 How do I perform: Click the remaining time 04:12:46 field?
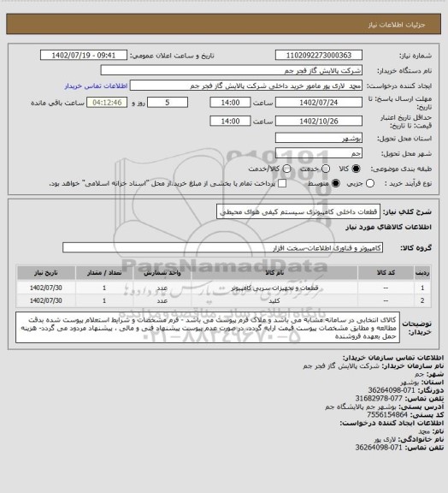click(107, 103)
